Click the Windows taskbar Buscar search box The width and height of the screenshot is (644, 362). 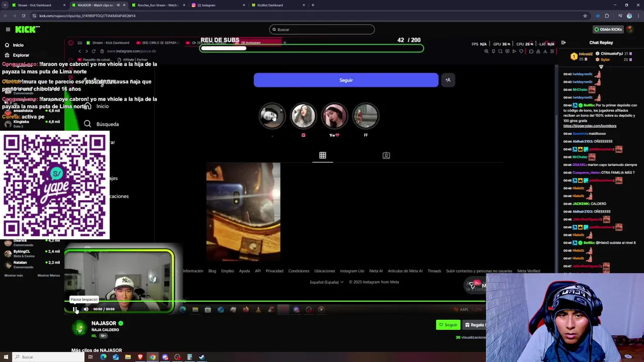pyautogui.click(x=48, y=357)
